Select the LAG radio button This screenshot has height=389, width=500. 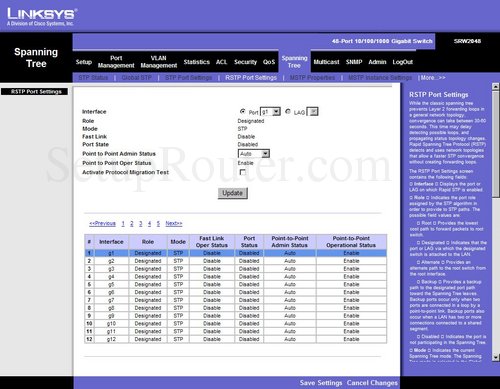[288, 111]
